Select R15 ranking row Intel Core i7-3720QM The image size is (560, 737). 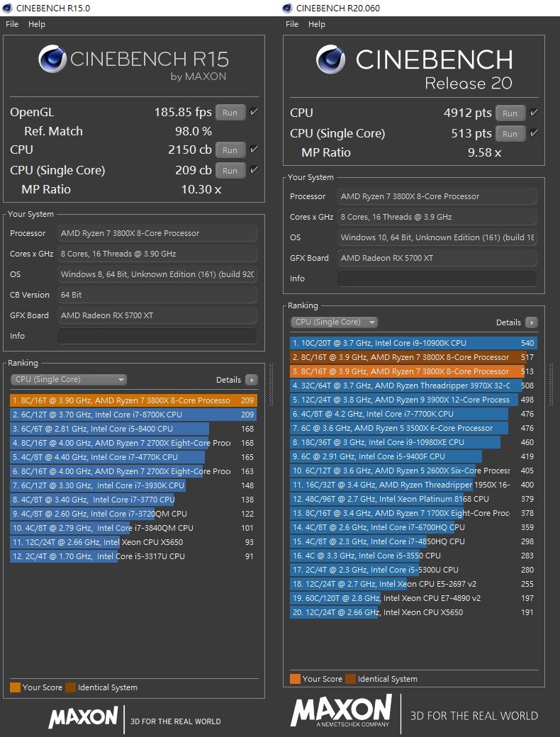(133, 514)
